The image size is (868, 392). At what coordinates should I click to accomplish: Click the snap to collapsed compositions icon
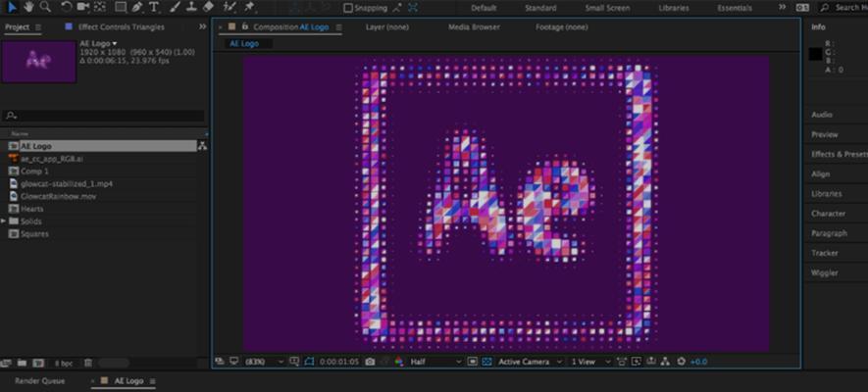[x=397, y=8]
